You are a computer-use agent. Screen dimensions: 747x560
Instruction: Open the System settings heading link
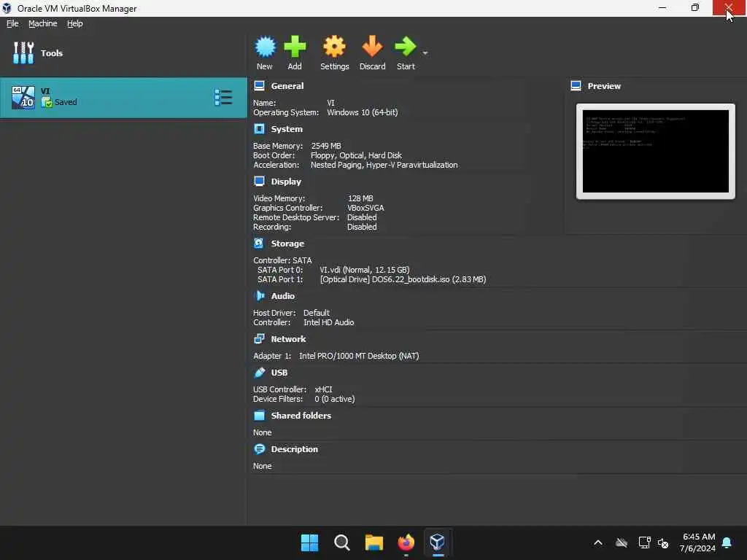point(286,129)
